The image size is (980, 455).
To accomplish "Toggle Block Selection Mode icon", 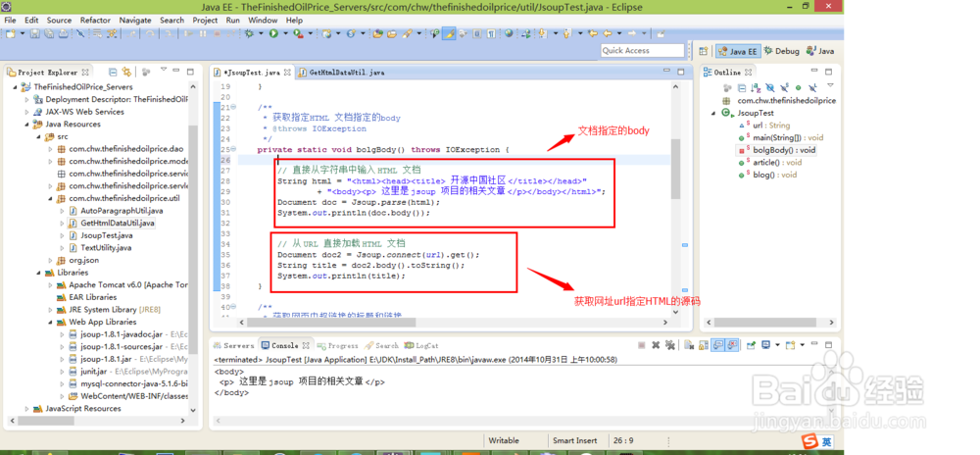I will click(x=477, y=33).
